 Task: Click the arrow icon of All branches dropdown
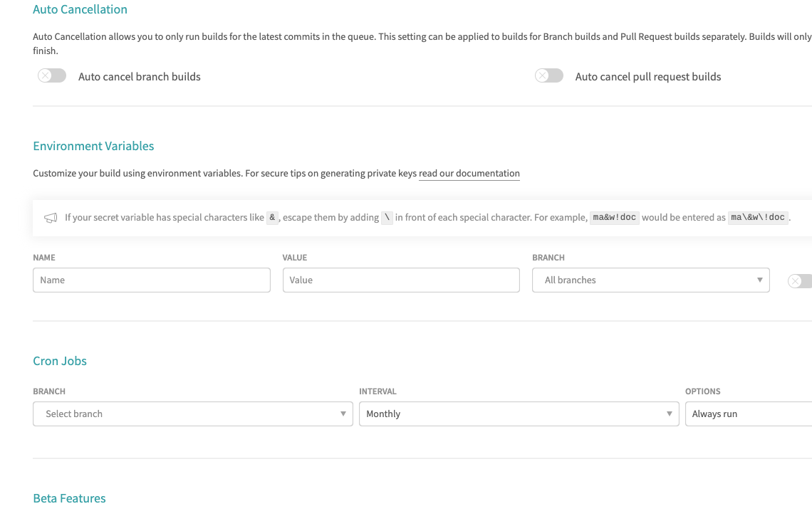[760, 280]
